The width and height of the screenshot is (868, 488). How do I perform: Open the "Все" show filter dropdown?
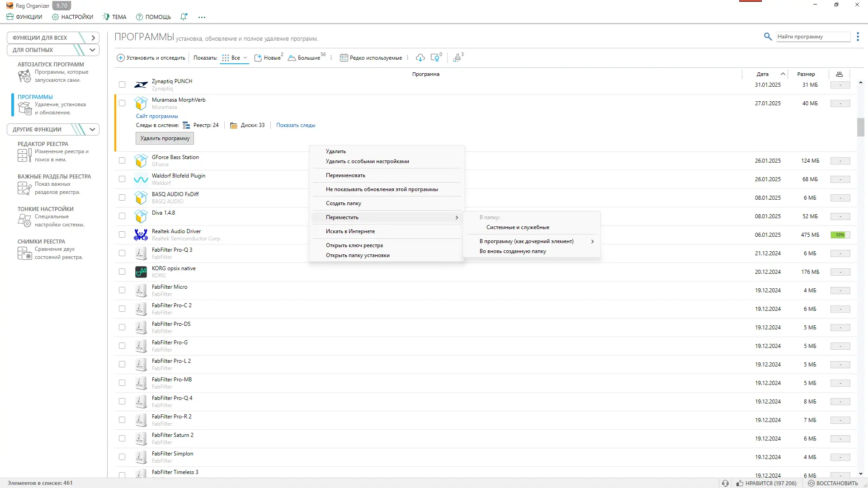click(x=235, y=58)
